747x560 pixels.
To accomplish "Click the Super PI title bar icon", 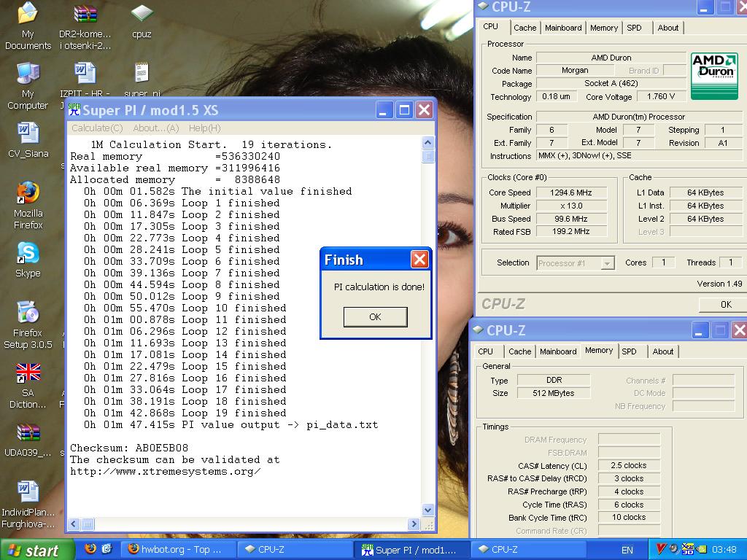I will (74, 109).
